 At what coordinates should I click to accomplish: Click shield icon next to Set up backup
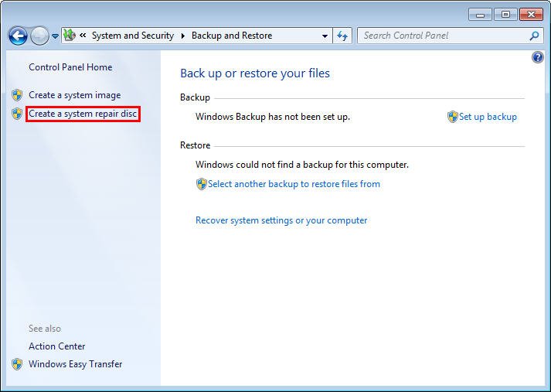pyautogui.click(x=453, y=117)
